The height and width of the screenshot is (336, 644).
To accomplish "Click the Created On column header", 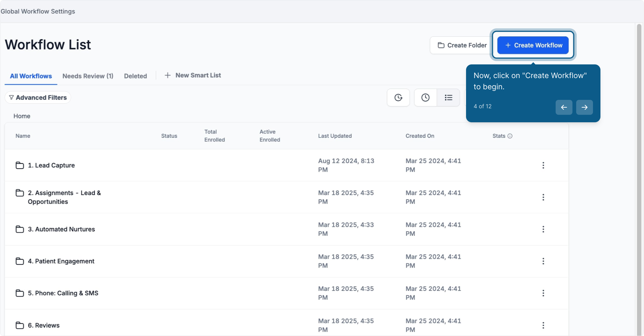I will (420, 136).
